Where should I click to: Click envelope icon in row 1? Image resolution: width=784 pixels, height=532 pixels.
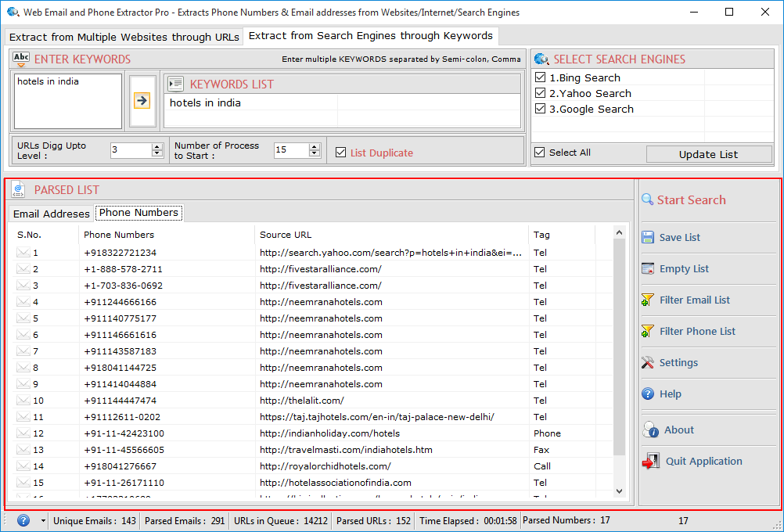[x=23, y=253]
